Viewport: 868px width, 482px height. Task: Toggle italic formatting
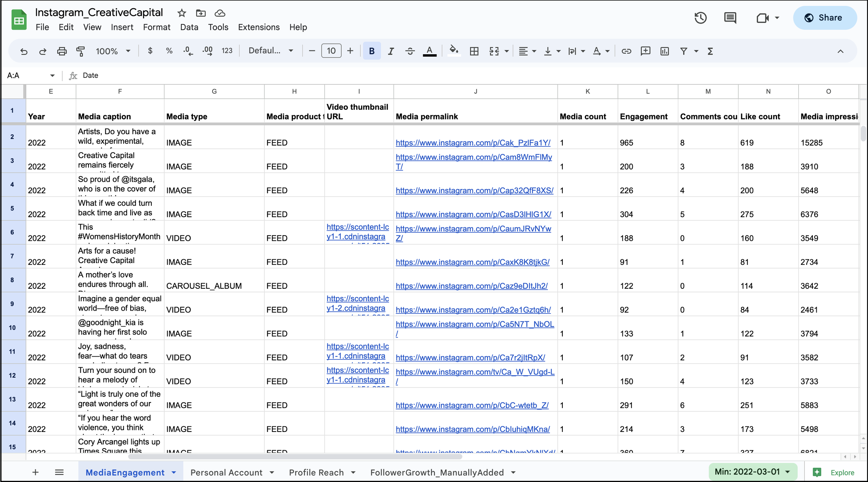pyautogui.click(x=391, y=51)
